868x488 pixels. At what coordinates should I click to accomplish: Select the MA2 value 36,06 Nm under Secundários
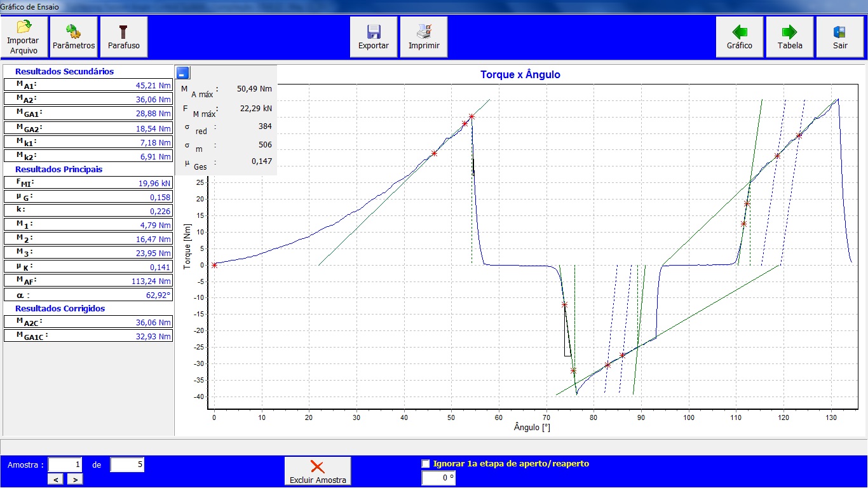coord(153,99)
